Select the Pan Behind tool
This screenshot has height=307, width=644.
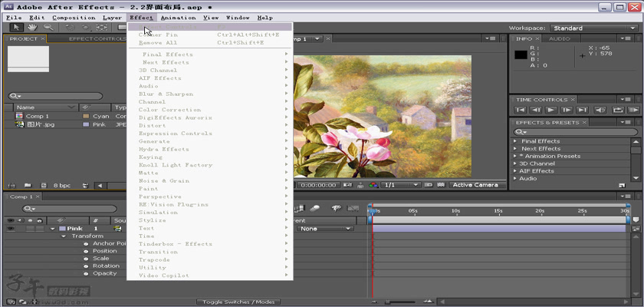(101, 28)
